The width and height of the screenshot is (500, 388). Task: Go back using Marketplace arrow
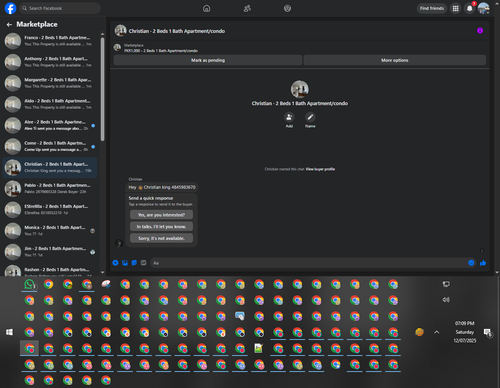[x=9, y=24]
